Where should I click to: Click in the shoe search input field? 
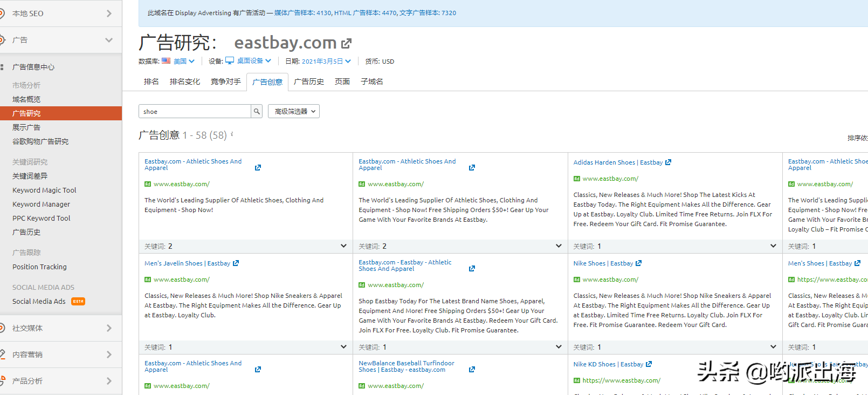click(x=195, y=111)
